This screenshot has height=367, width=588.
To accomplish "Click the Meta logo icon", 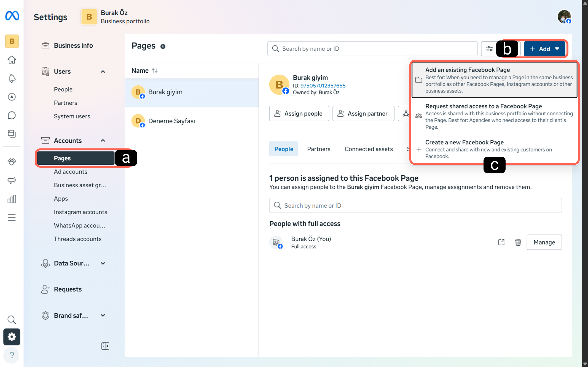I will pos(12,16).
